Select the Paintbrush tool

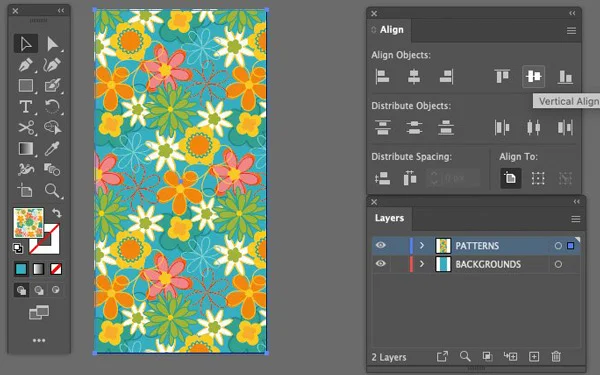click(x=52, y=86)
